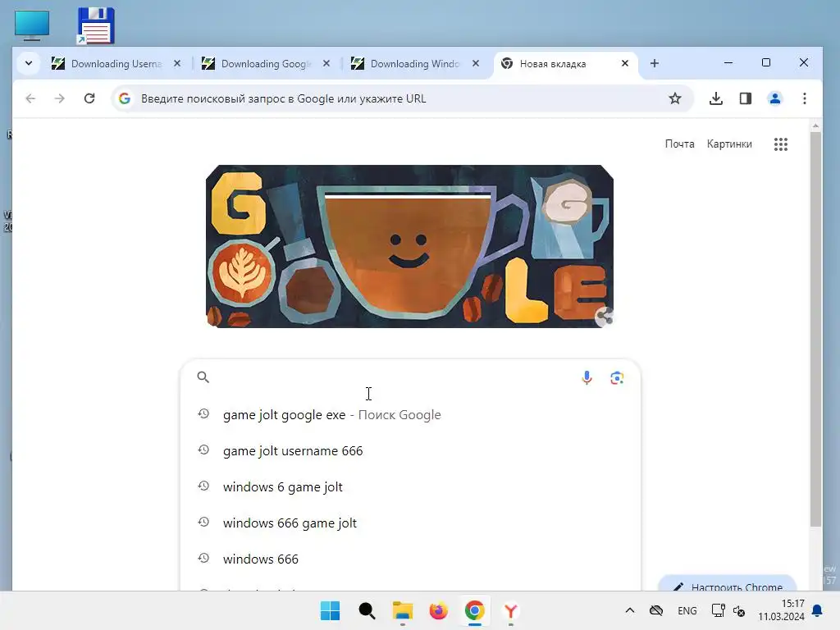Viewport: 840px width, 630px height.
Task: Show hidden system tray icons
Action: 630,610
